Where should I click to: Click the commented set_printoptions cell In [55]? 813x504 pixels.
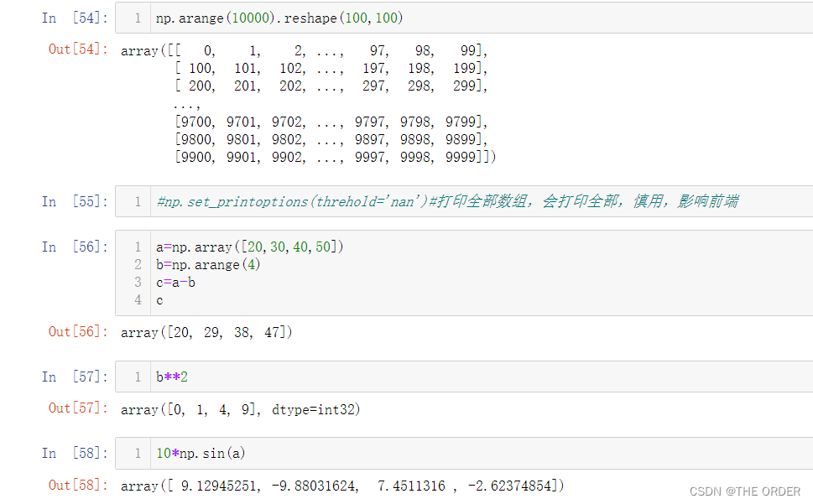pos(464,201)
